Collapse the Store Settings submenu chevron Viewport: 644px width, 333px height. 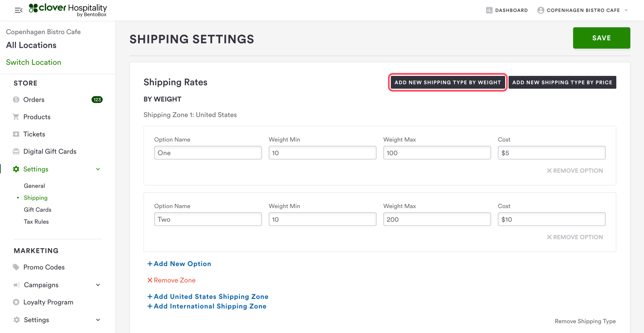pos(98,169)
